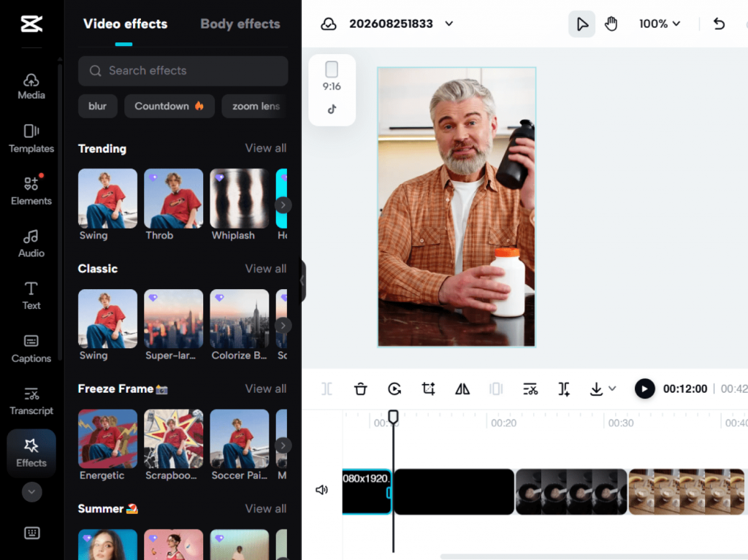748x560 pixels.
Task: Open the Elements panel
Action: point(31,191)
